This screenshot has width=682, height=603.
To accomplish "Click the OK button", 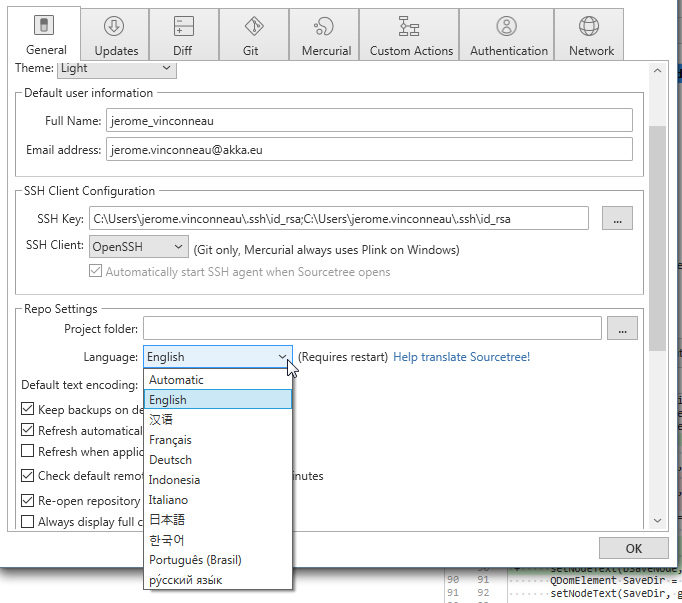I will [633, 548].
